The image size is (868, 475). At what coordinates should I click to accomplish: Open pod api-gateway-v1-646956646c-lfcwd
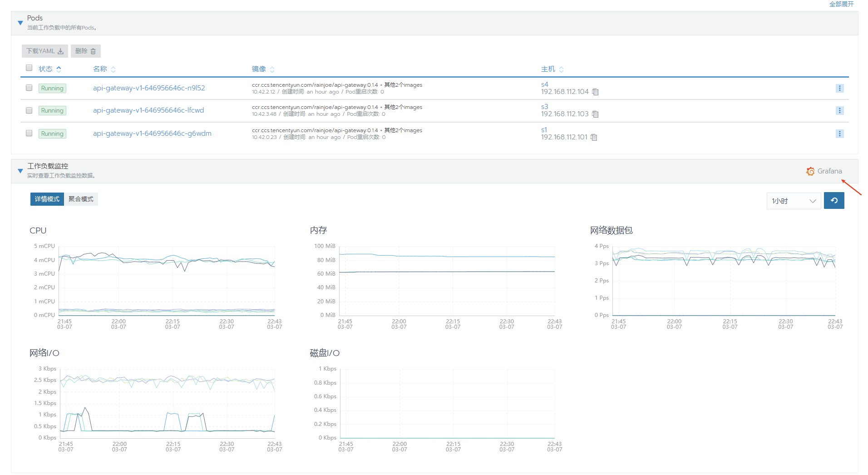coord(148,110)
